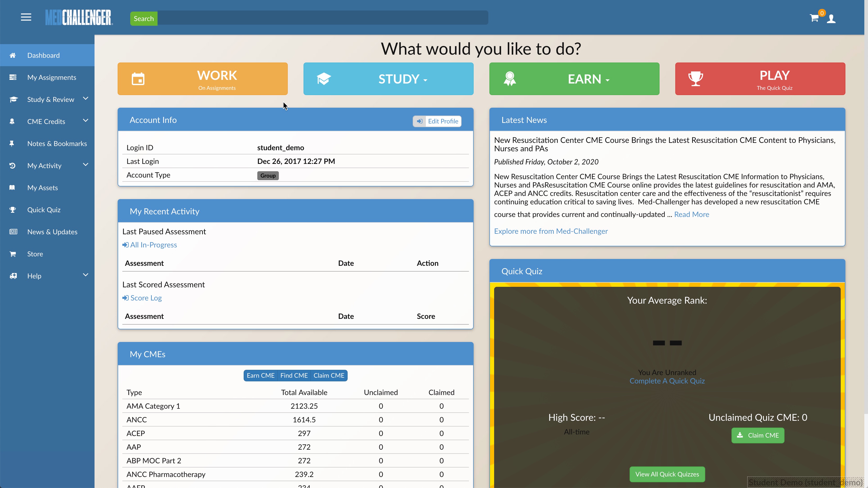Click the ANCC Pharmacotherapy row label

166,474
